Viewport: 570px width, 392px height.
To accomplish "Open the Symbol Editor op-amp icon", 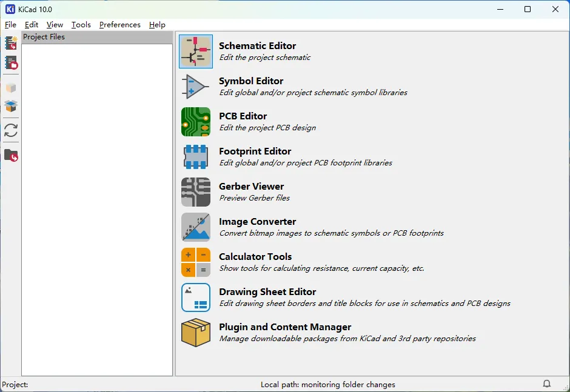I will point(196,87).
